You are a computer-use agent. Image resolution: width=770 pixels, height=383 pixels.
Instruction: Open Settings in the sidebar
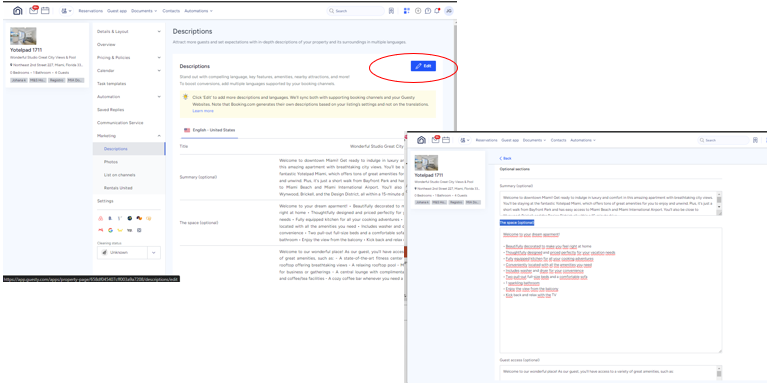coord(105,201)
